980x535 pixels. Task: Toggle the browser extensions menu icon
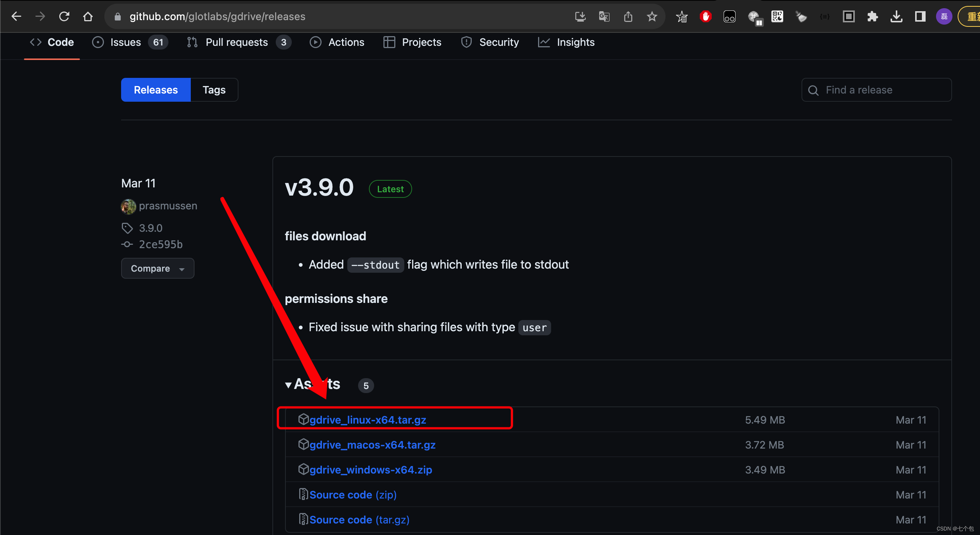(873, 16)
